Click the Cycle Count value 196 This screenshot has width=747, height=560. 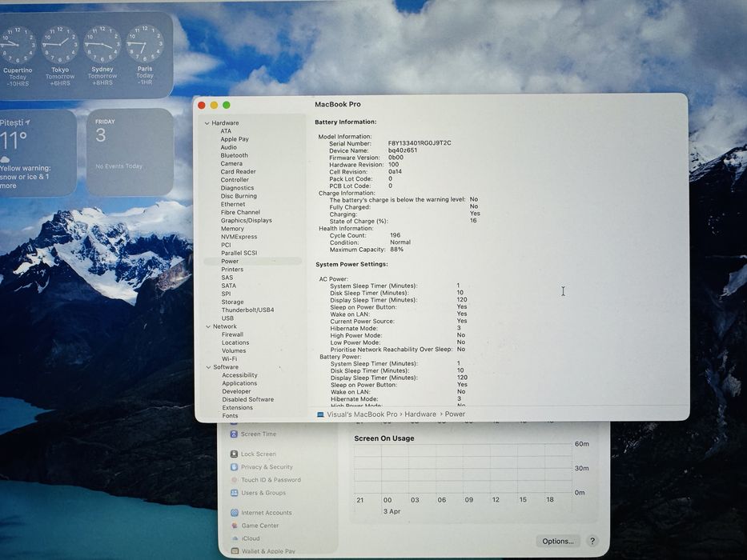point(396,235)
